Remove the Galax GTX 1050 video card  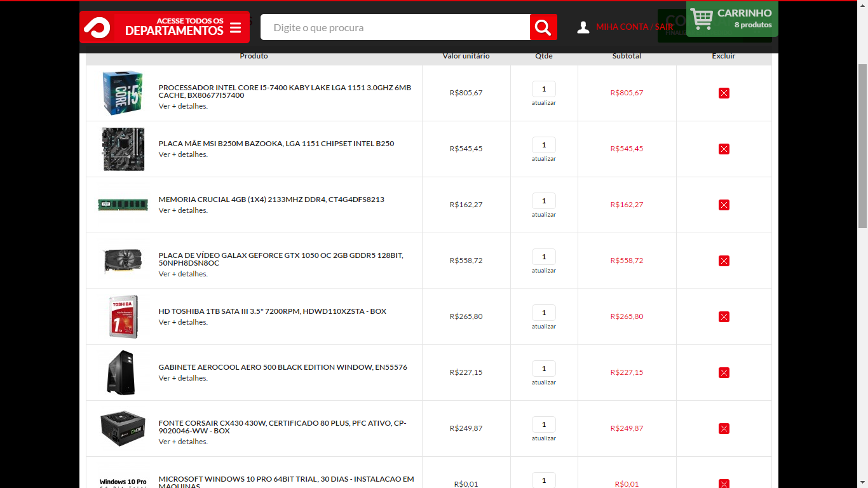click(724, 261)
